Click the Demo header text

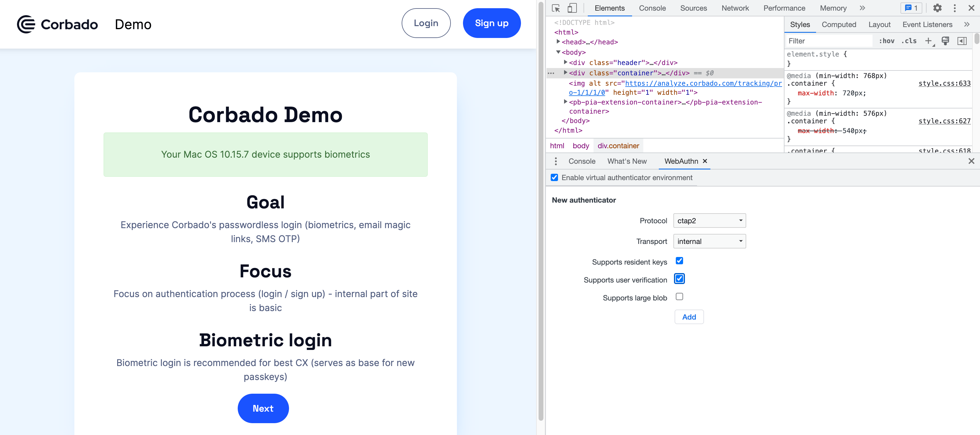133,24
